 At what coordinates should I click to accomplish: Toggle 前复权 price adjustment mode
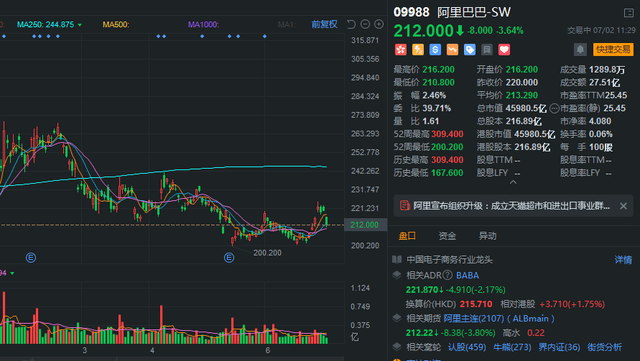click(x=324, y=25)
